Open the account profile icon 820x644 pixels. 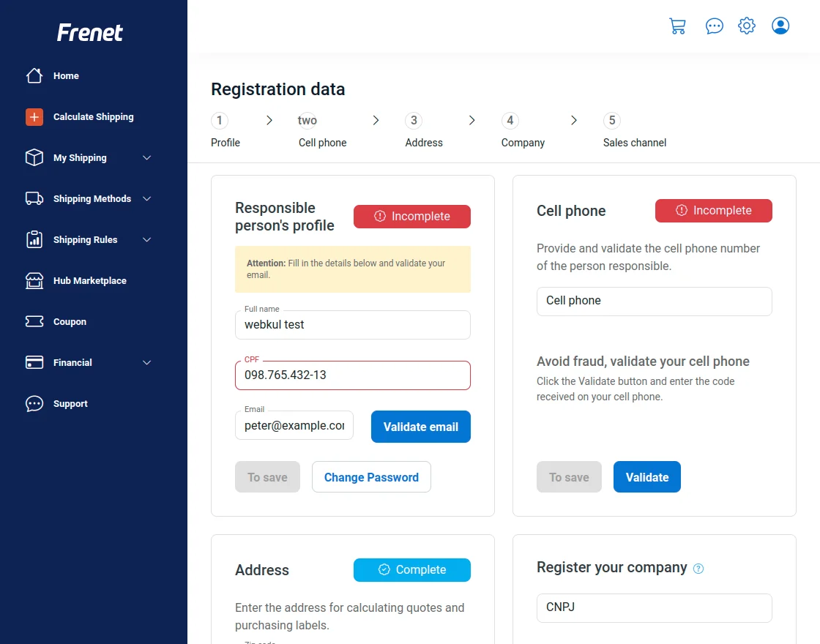click(780, 25)
